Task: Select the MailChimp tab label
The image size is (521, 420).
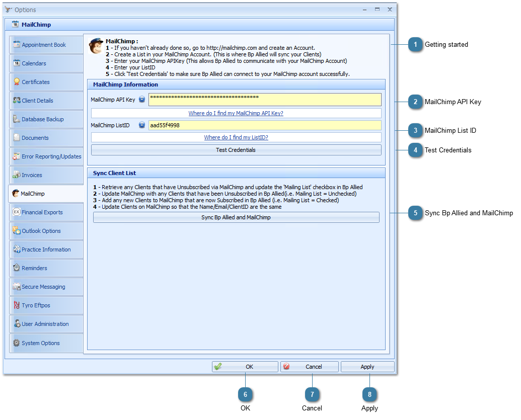Action: 33,194
